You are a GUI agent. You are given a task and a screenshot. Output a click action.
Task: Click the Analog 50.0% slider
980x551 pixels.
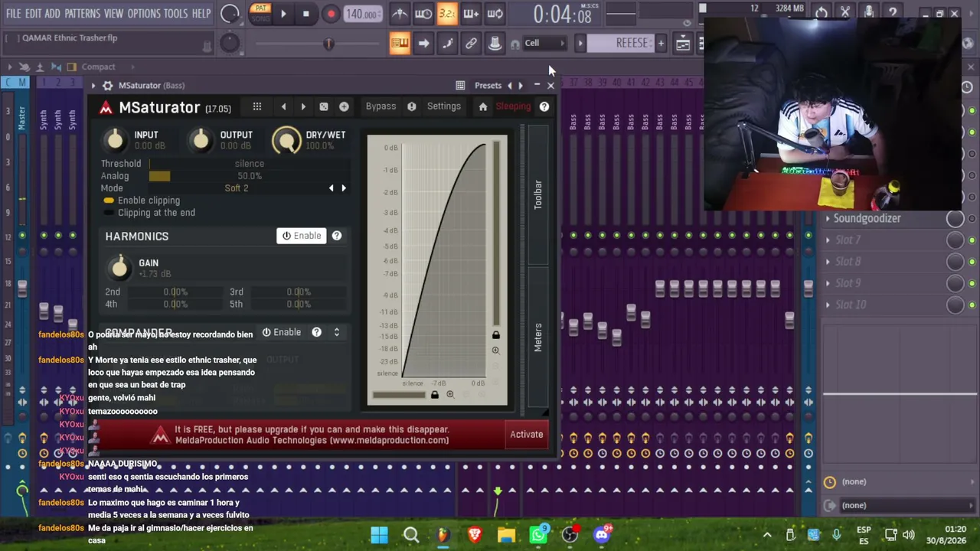249,176
